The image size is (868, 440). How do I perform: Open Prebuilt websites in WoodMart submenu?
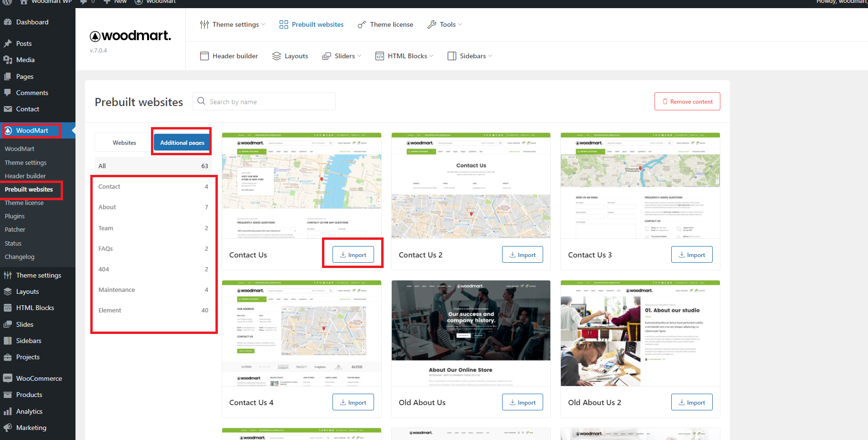pyautogui.click(x=29, y=189)
